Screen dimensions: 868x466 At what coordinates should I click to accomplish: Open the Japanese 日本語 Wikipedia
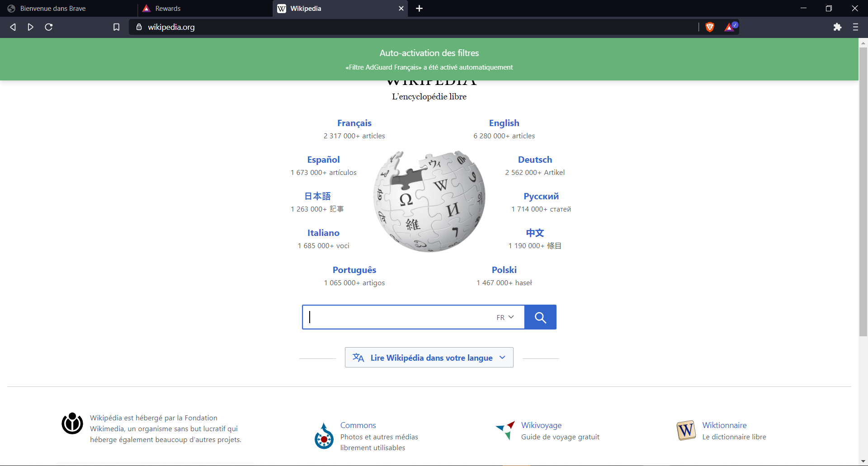pyautogui.click(x=317, y=196)
